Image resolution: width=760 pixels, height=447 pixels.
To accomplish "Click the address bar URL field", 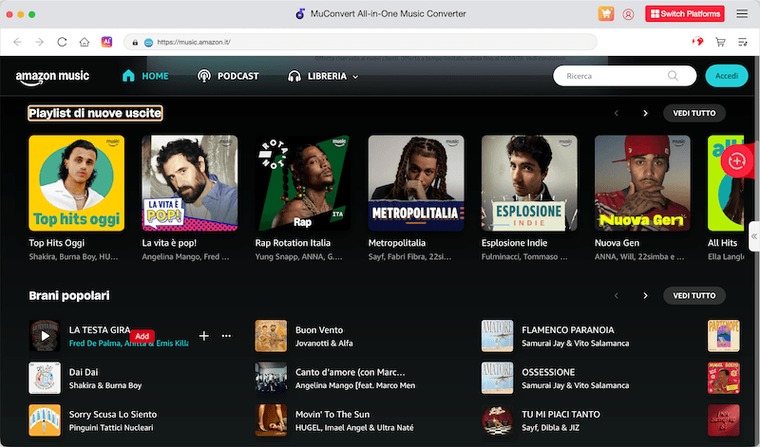I will coord(361,42).
